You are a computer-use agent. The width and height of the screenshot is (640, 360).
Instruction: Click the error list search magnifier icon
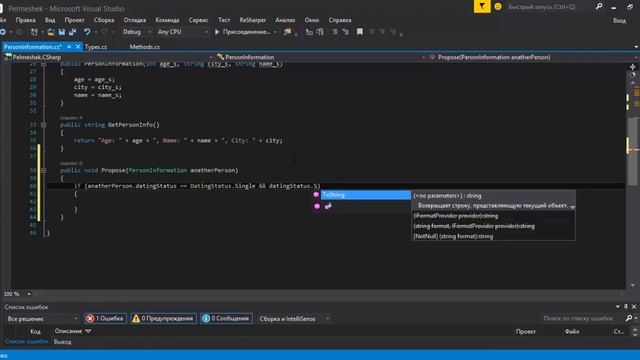coord(629,318)
